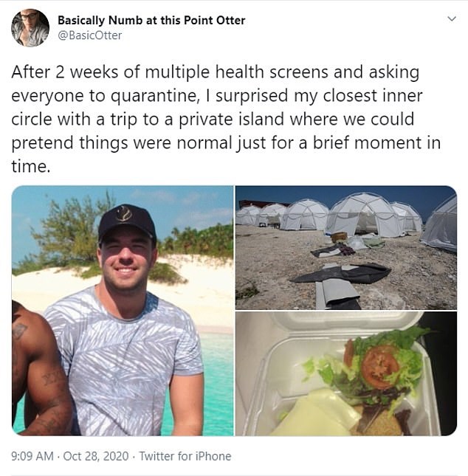This screenshot has height=476, width=468.
Task: Click the BasicOtter profile avatar
Action: (30, 27)
